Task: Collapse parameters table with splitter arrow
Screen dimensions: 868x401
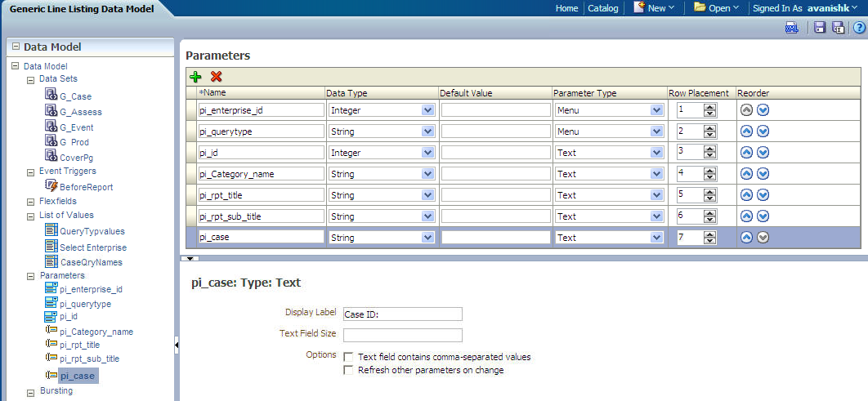Action: click(x=191, y=258)
